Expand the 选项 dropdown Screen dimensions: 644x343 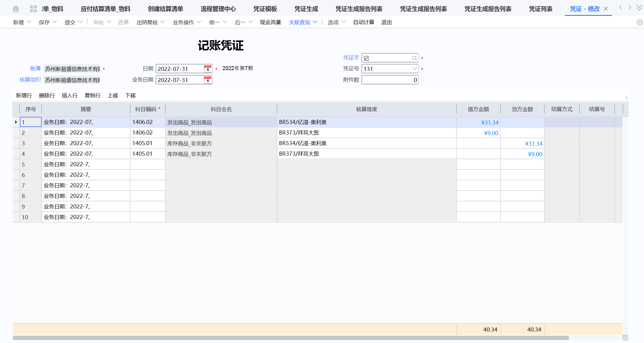[x=344, y=22]
